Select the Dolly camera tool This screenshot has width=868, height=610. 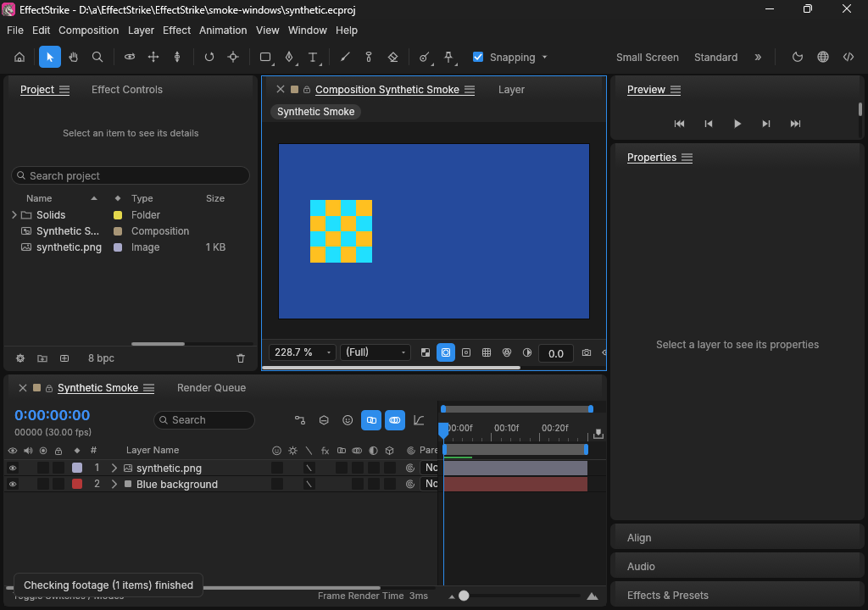point(177,57)
